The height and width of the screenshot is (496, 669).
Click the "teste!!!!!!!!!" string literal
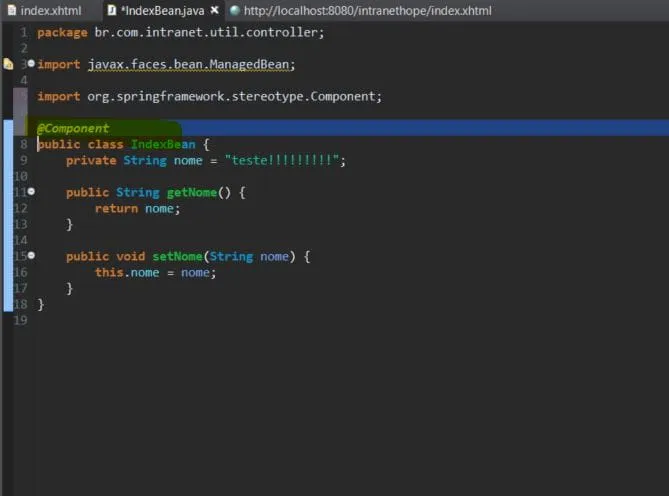pyautogui.click(x=282, y=160)
